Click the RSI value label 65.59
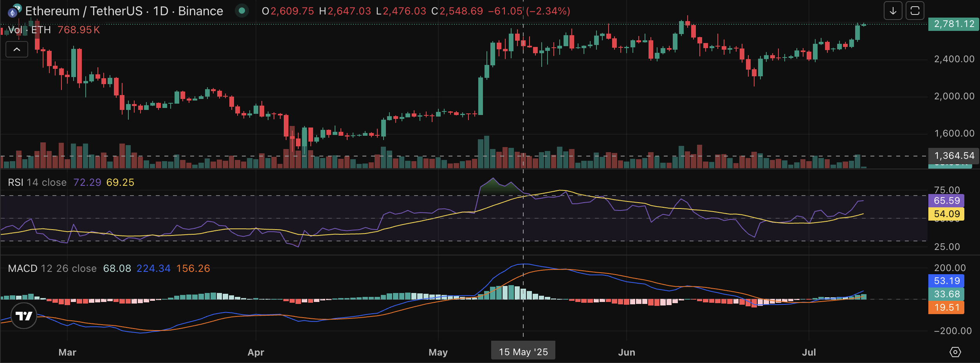Screen dimensions: 980x363 click(946, 201)
